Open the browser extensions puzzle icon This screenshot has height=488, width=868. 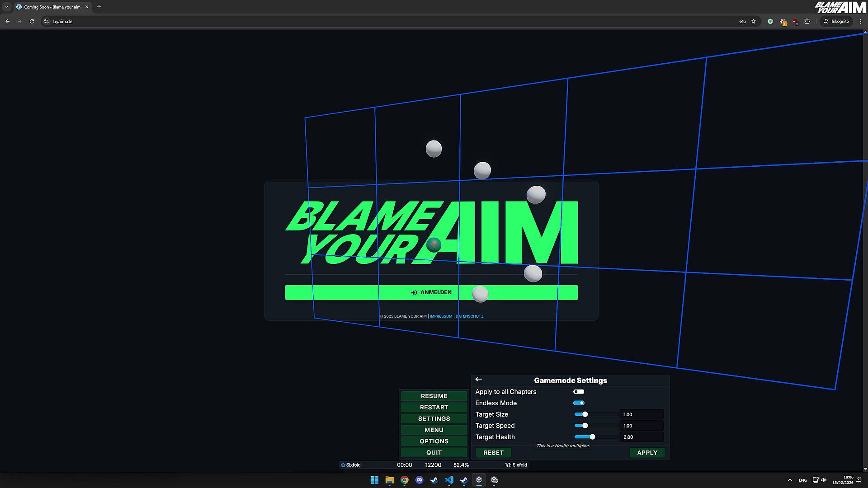(807, 21)
